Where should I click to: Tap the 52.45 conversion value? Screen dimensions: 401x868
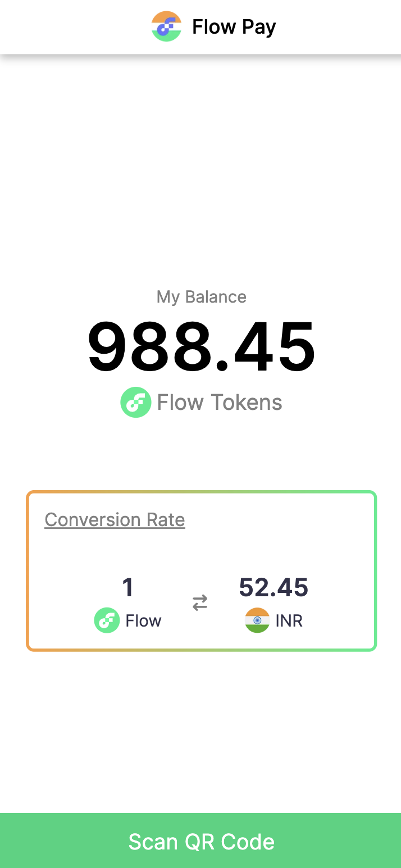(274, 587)
